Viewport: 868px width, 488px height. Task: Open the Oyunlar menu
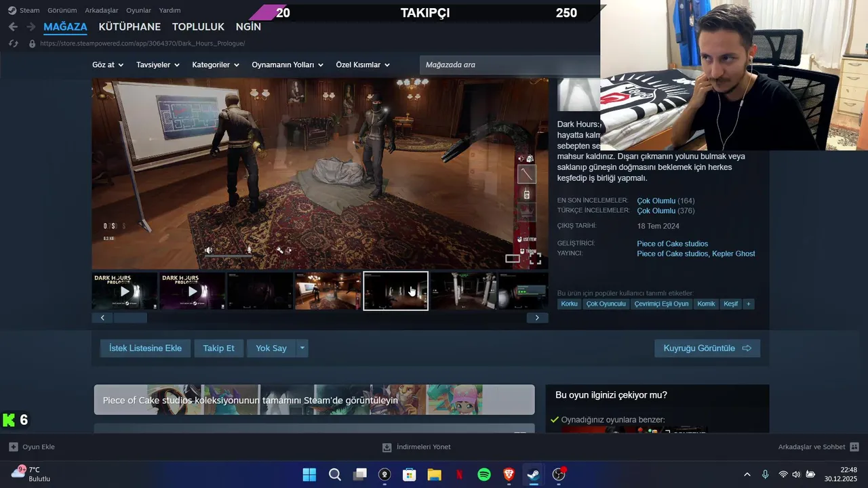click(x=138, y=10)
